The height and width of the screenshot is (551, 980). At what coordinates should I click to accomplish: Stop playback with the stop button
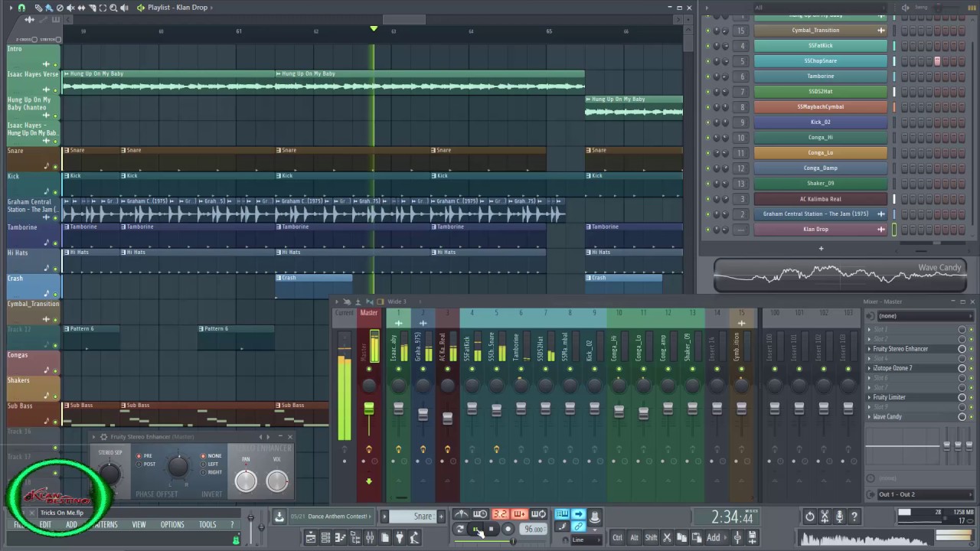pos(491,529)
